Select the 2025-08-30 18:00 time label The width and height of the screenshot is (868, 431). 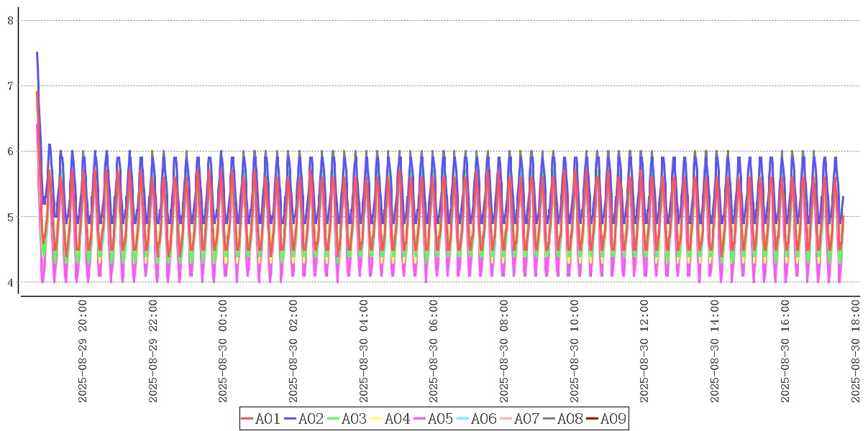pos(856,352)
